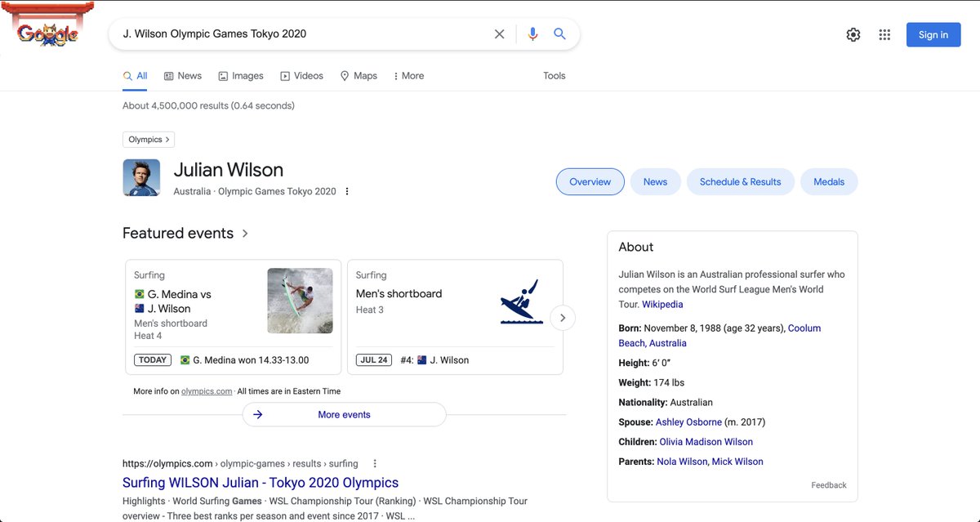Open G. Medina vs J. Wilson event card

pyautogui.click(x=233, y=317)
